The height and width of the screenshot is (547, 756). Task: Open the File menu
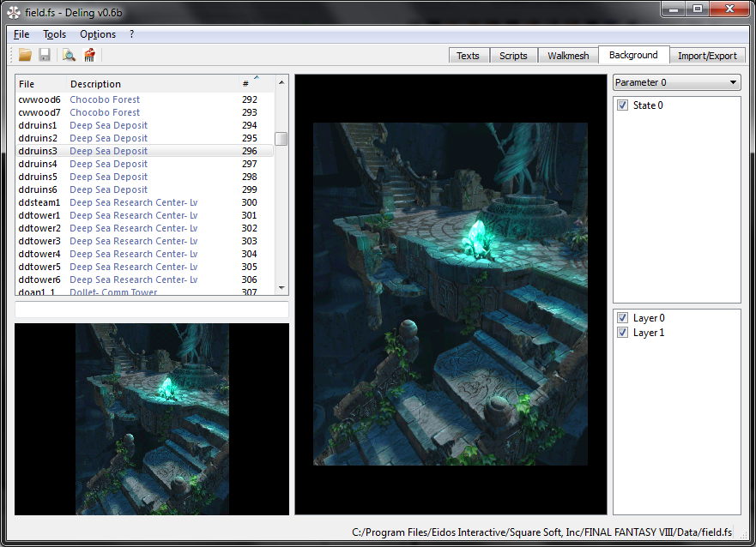pyautogui.click(x=21, y=34)
